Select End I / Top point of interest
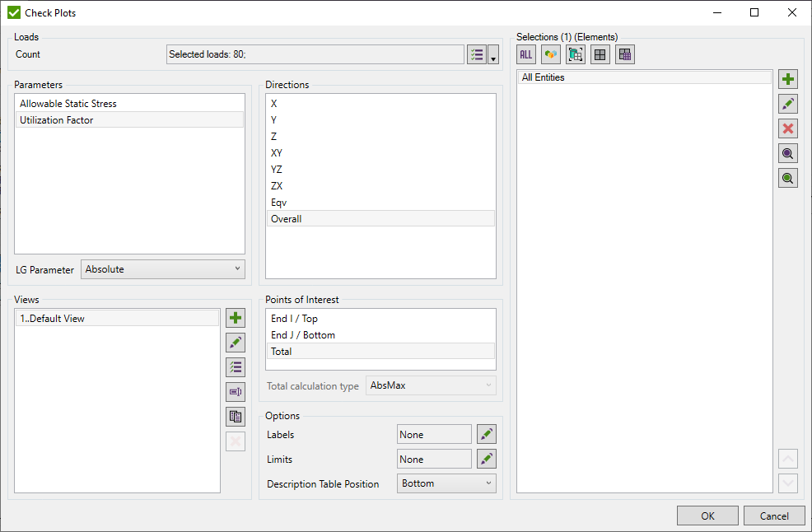 tap(294, 319)
